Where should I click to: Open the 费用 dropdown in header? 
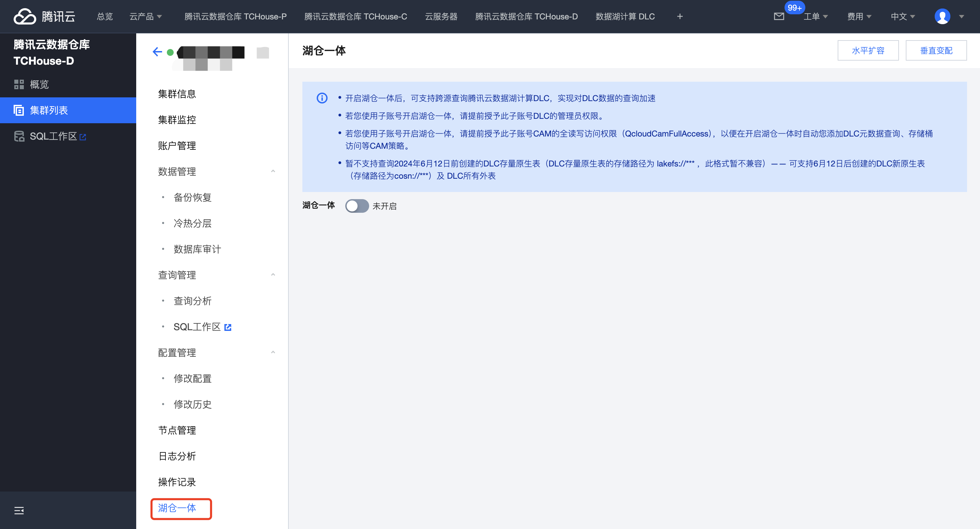click(x=859, y=16)
